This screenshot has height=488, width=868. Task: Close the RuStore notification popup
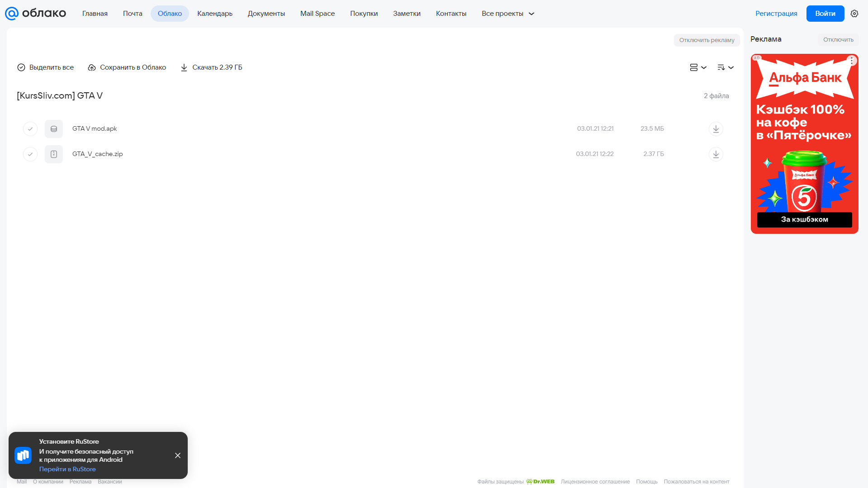click(178, 455)
